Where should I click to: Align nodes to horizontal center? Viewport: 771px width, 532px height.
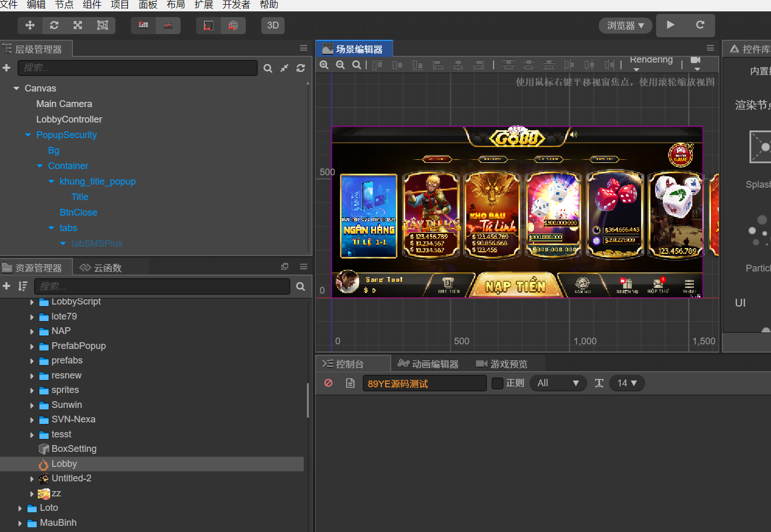pos(458,65)
